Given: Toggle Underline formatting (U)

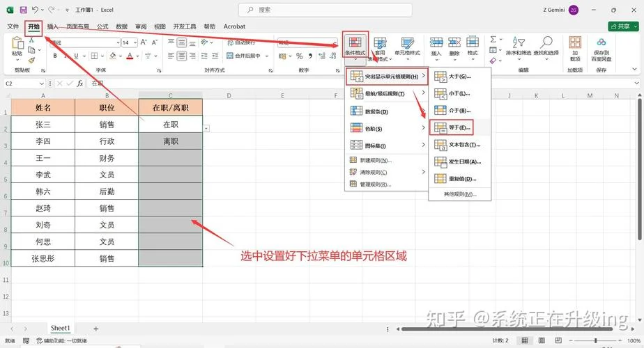Looking at the screenshot, I should (x=76, y=56).
